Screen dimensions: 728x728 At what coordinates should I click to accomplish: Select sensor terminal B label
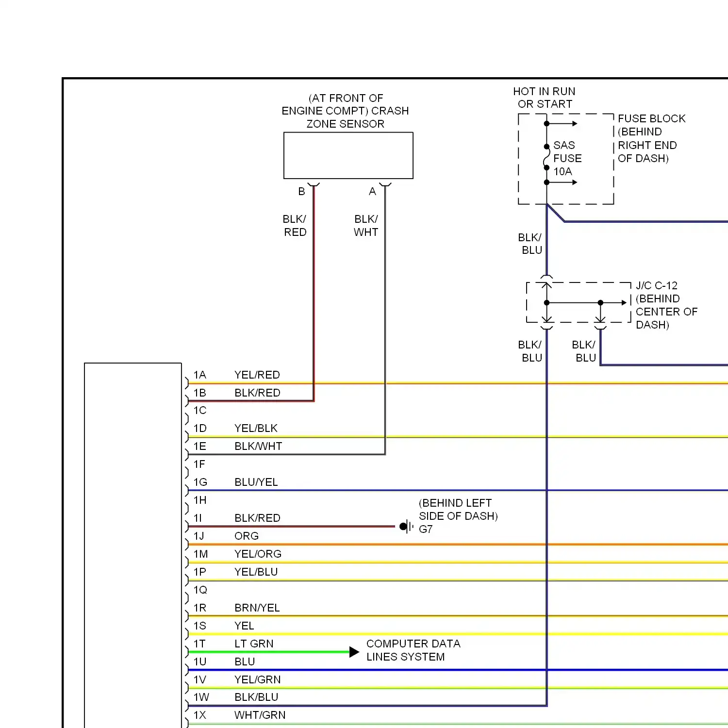coord(301,192)
